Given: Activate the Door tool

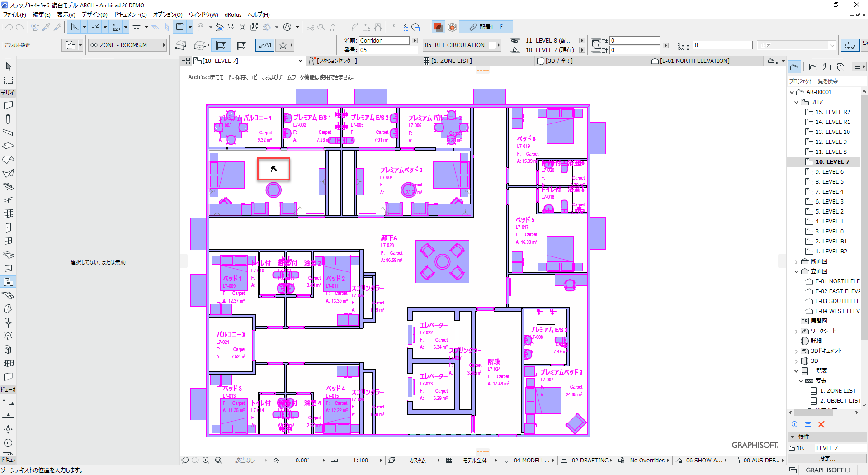Looking at the screenshot, I should (8, 228).
